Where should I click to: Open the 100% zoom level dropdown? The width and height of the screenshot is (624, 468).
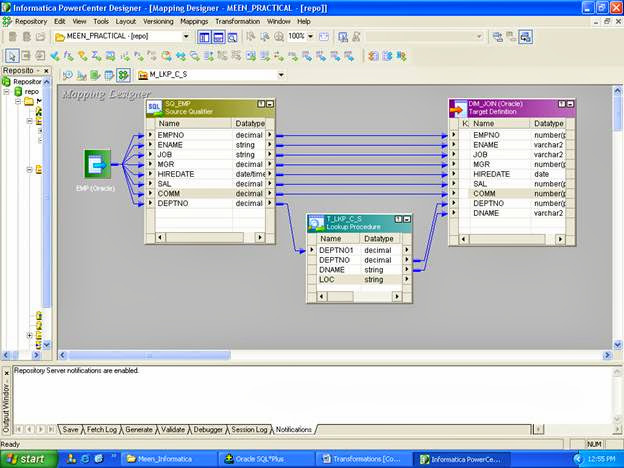[310, 37]
